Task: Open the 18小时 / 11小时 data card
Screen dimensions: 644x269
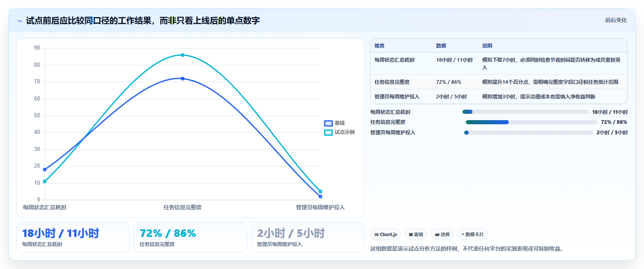Action: click(73, 237)
